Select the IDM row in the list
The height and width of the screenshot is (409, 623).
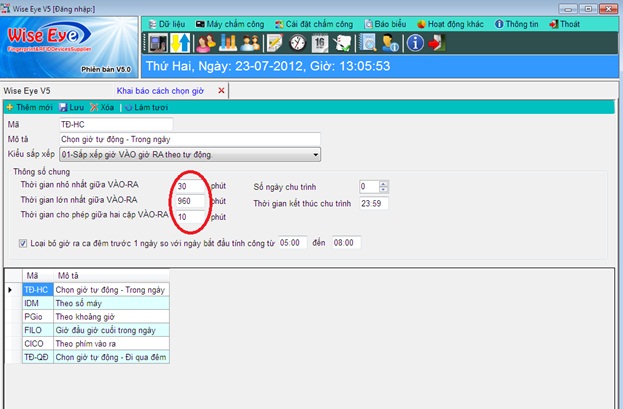coord(96,303)
